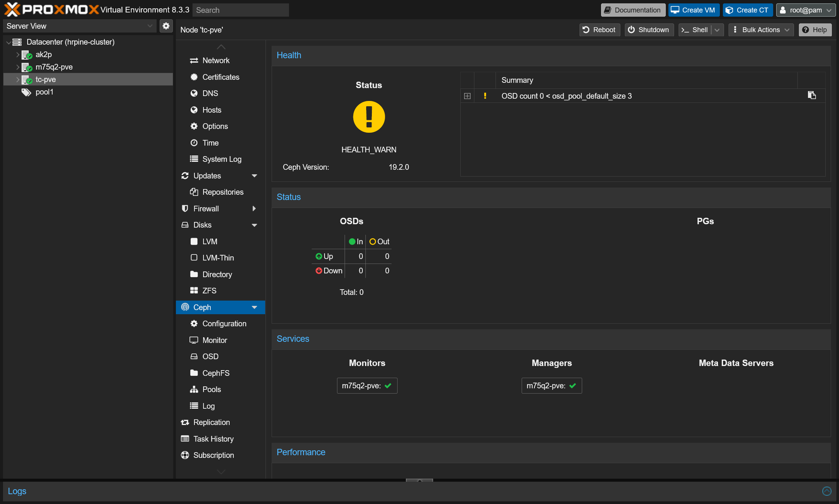The height and width of the screenshot is (504, 839).
Task: Click the Subscription lifebuoy icon
Action: tap(185, 455)
